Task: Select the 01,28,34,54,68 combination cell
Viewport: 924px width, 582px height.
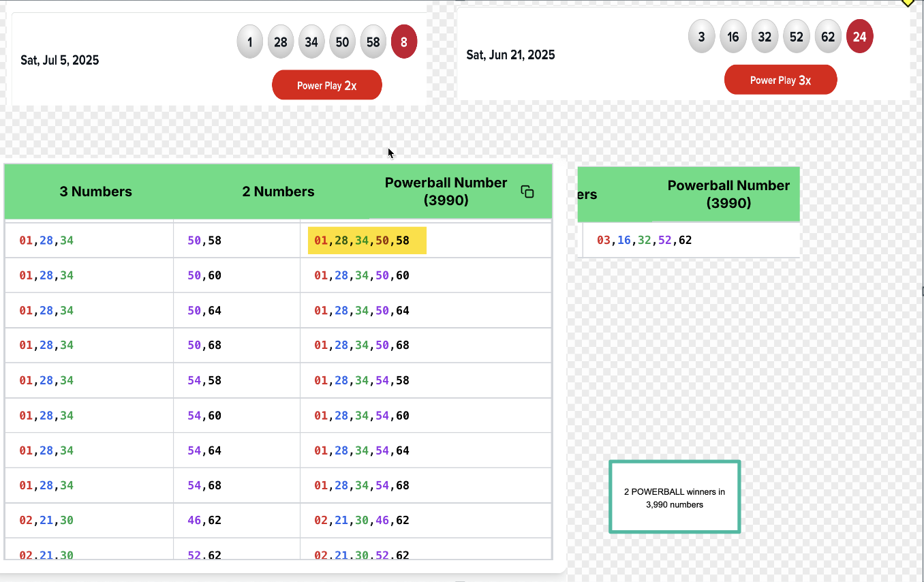Action: pyautogui.click(x=361, y=485)
